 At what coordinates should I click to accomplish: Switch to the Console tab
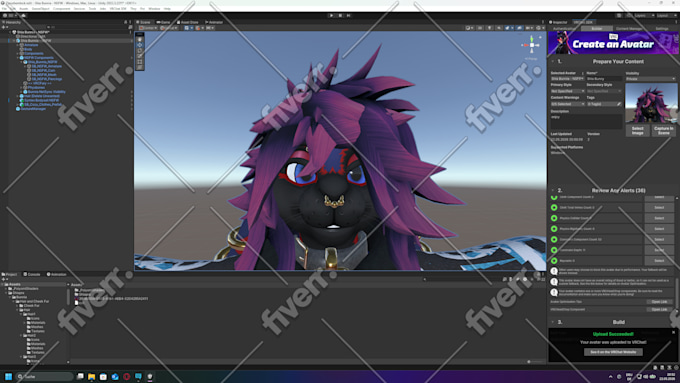click(32, 275)
